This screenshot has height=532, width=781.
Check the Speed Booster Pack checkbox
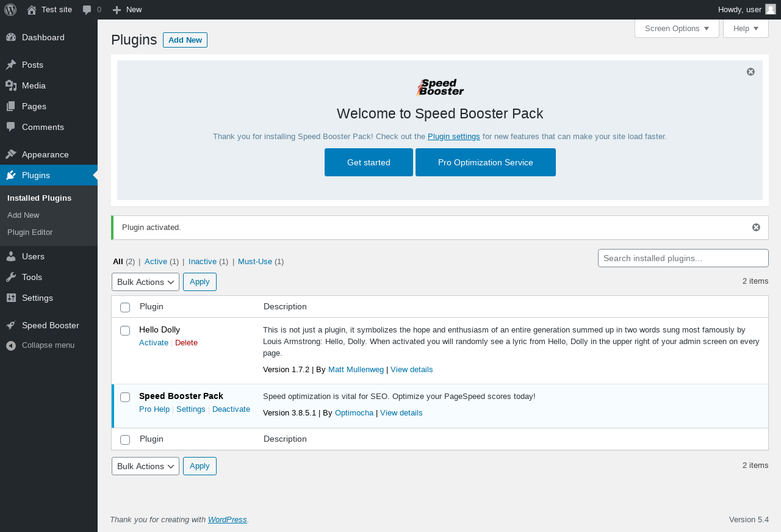click(x=125, y=397)
